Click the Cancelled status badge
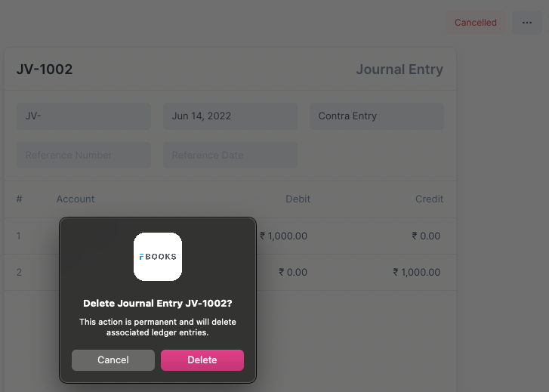Viewport: 549px width, 392px height. (475, 23)
